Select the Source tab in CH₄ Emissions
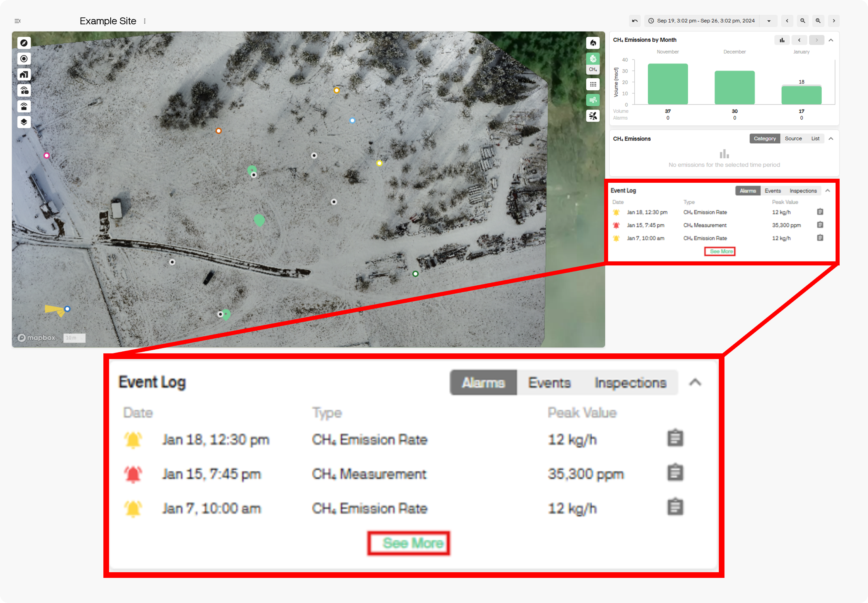Screen dimensions: 868x603 [793, 139]
